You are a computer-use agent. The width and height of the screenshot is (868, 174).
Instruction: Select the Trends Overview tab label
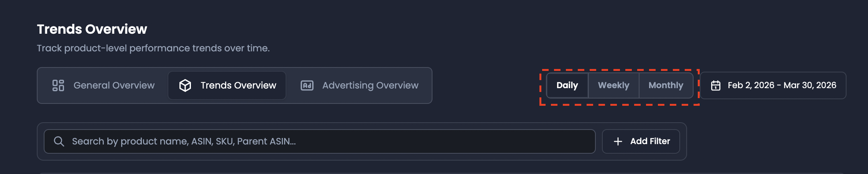(x=238, y=85)
